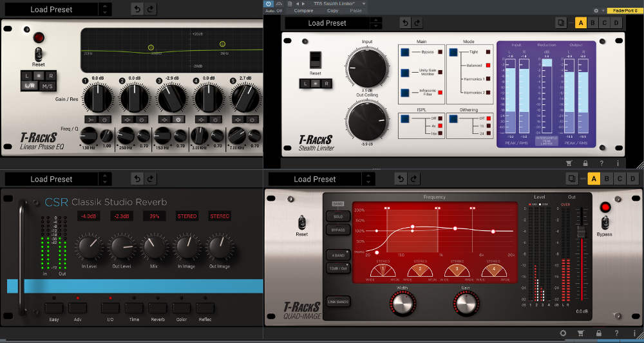Click Compare in host plugin header
Viewport: 644px width, 343px height.
[x=303, y=11]
